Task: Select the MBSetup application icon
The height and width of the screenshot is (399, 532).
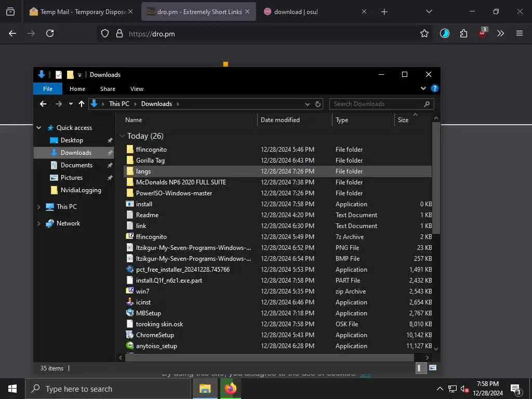Action: (x=129, y=313)
